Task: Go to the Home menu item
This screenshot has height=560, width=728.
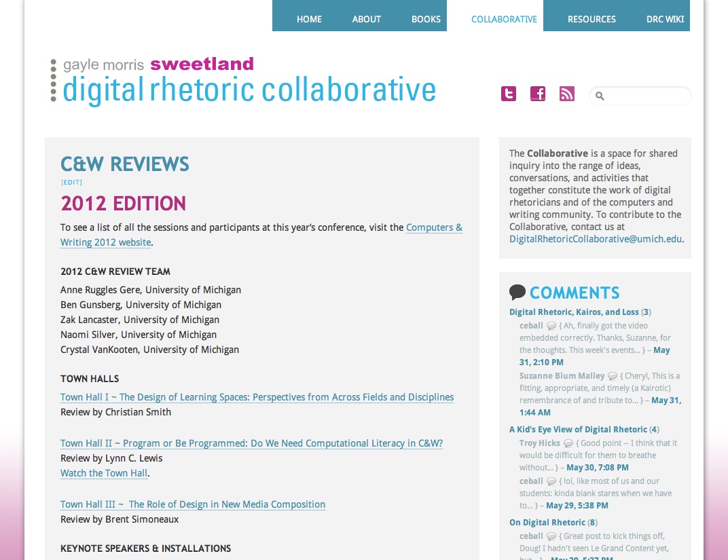Action: (x=309, y=19)
